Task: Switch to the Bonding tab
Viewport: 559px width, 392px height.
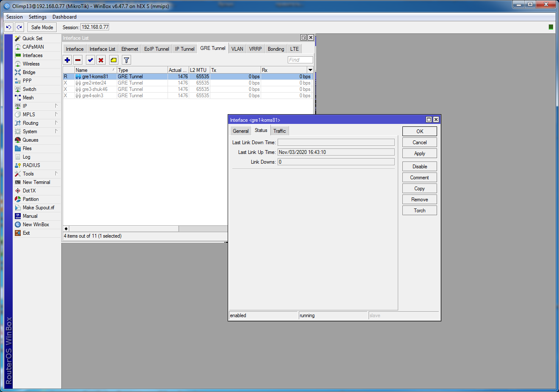Action: click(x=276, y=49)
